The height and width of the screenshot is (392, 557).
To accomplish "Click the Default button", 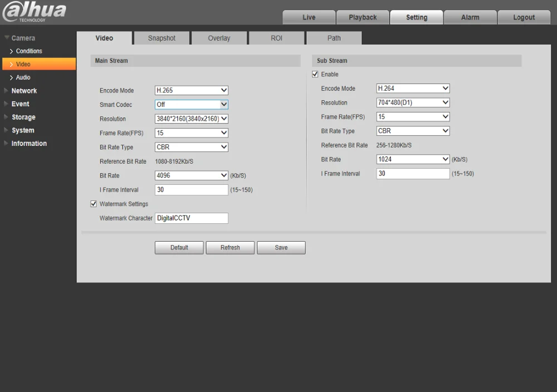I will tap(179, 248).
